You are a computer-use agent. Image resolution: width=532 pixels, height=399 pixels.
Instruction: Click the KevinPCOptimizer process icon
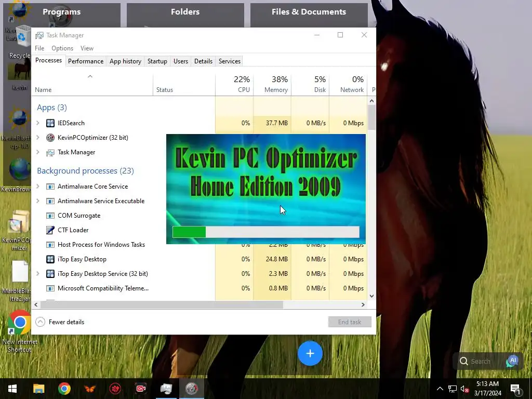coord(50,137)
